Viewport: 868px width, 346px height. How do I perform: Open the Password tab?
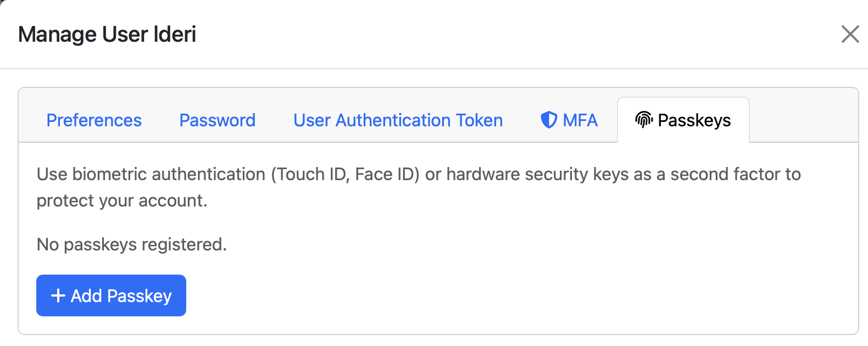(x=217, y=120)
